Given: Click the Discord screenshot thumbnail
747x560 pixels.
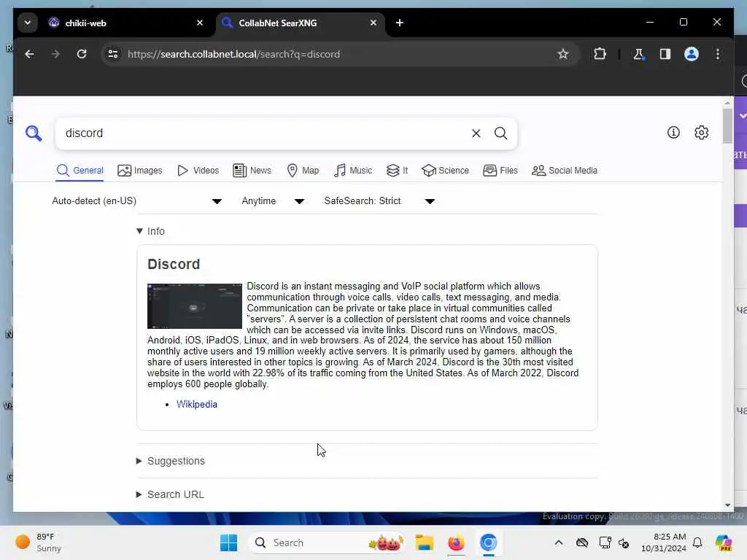Looking at the screenshot, I should tap(194, 306).
